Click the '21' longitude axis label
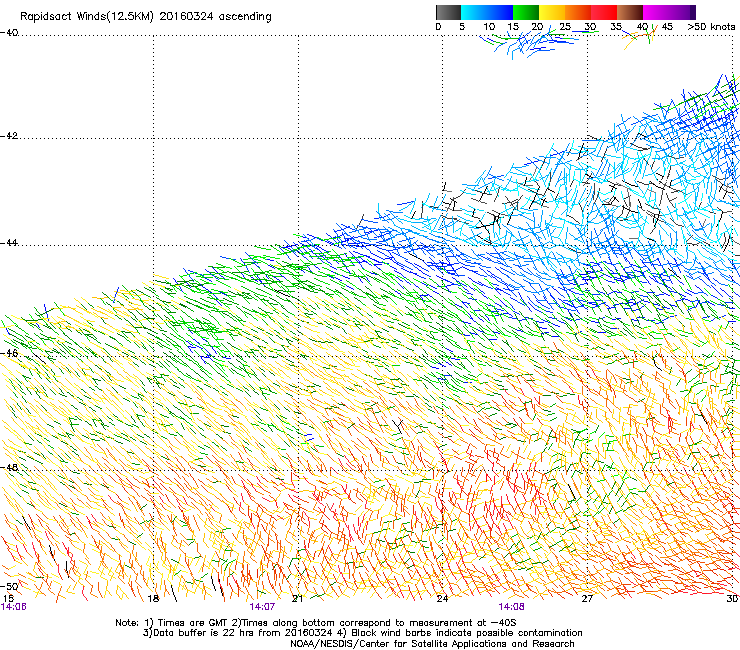Screen dimensions: 740x650 click(297, 599)
